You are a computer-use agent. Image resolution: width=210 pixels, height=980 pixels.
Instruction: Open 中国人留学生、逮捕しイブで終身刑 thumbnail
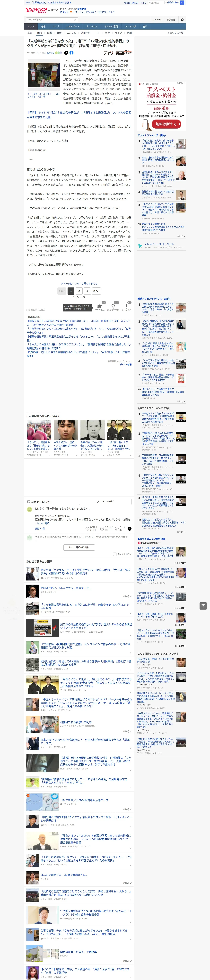pos(66,430)
